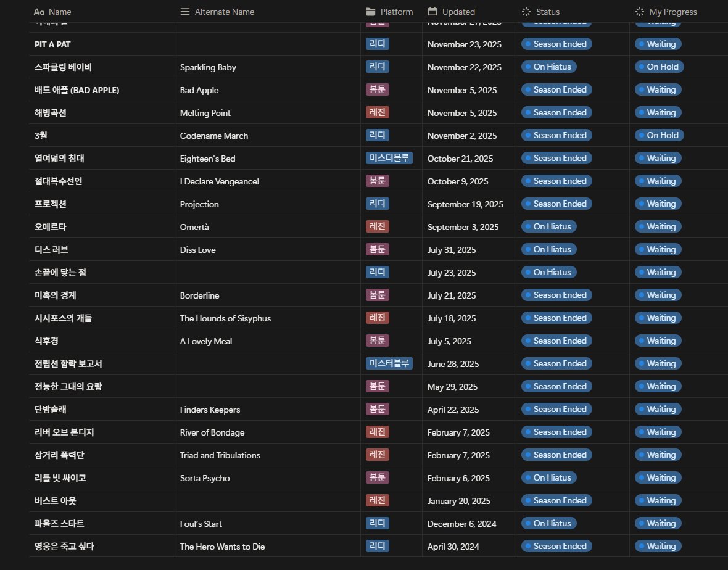Change the 리디 platform tag for PIT A PAT
Image resolution: width=728 pixels, height=570 pixels.
(377, 44)
